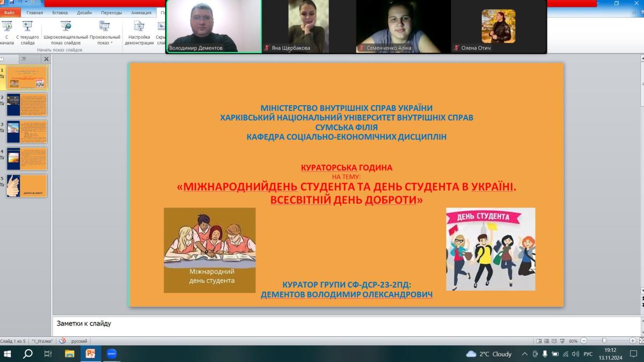644x362 pixels.
Task: Click the 80% zoom level button
Action: 573,341
